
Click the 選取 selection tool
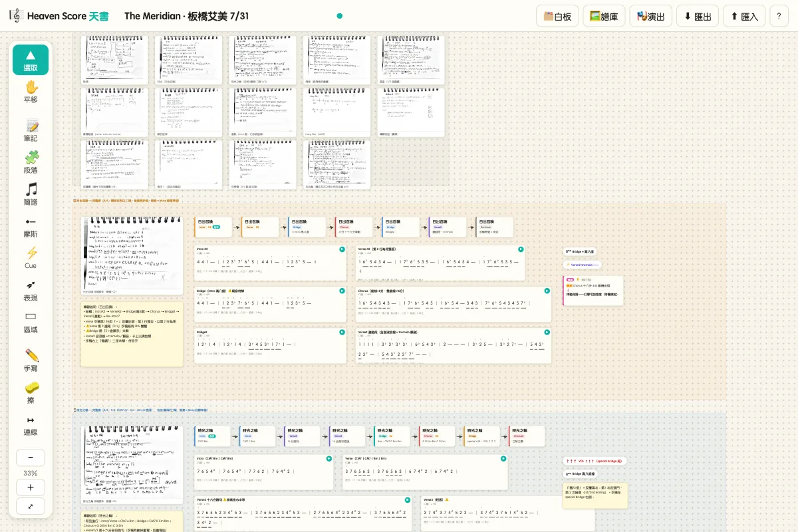pyautogui.click(x=31, y=60)
